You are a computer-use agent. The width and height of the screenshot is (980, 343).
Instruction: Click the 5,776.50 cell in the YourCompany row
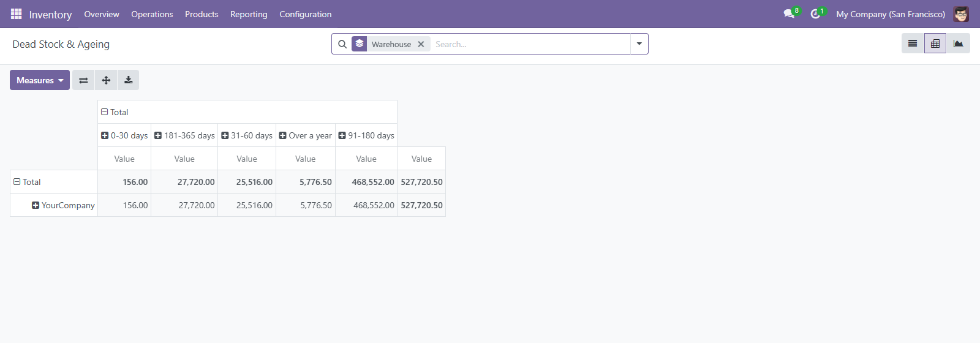[x=306, y=205]
